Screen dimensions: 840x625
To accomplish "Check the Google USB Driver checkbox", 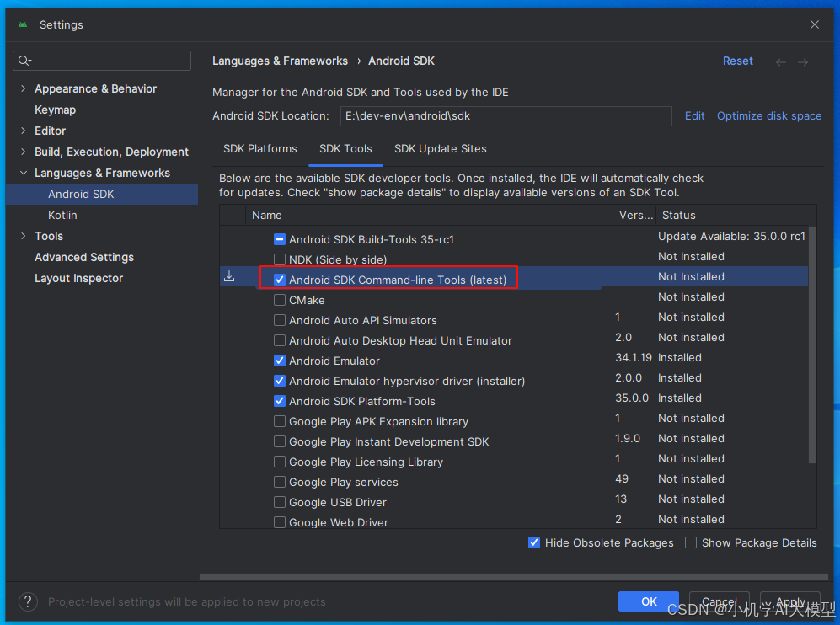I will (280, 502).
